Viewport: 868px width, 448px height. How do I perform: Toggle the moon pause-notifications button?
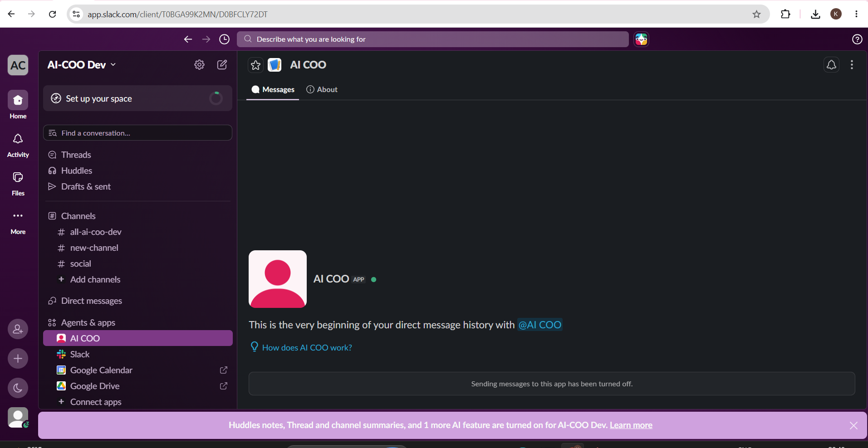[18, 388]
